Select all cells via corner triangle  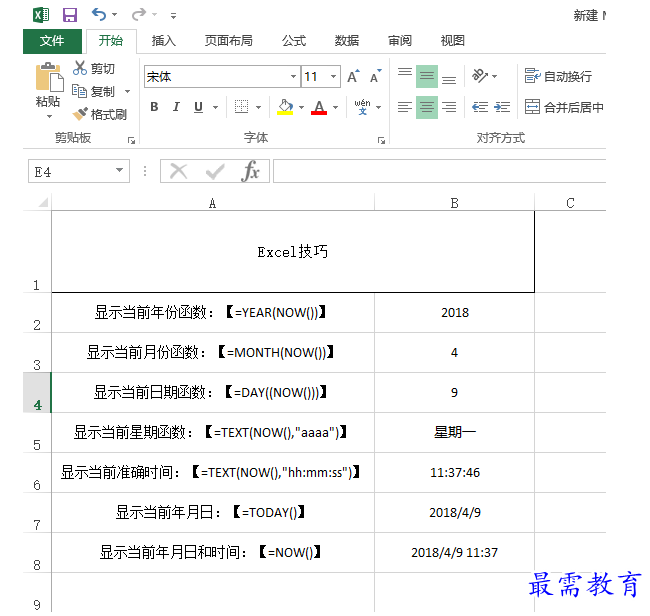43,202
